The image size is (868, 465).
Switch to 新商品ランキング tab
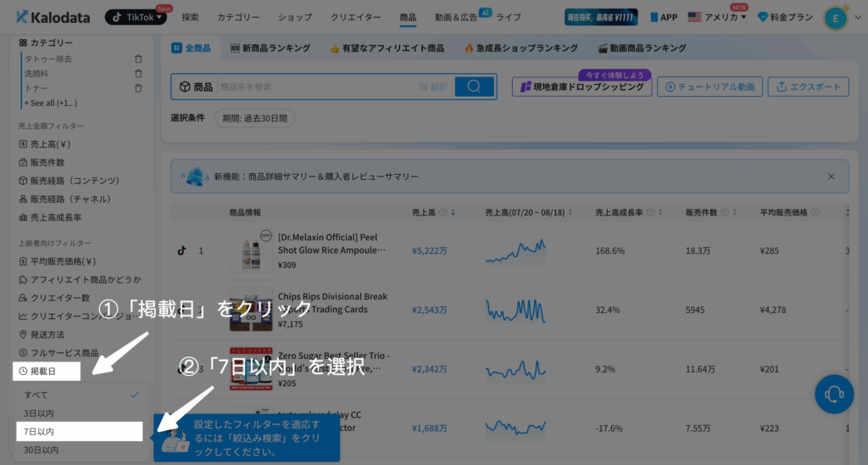(x=270, y=48)
